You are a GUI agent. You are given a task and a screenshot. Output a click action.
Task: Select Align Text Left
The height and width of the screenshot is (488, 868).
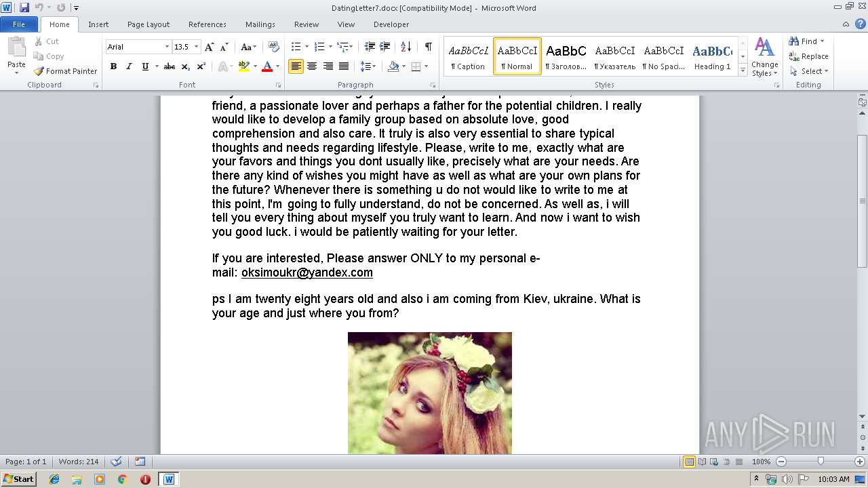tap(296, 66)
